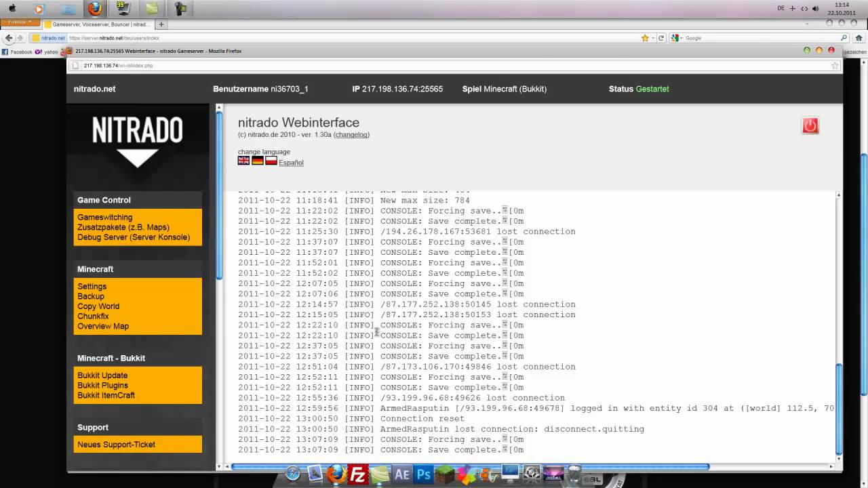Viewport: 868px width, 488px height.
Task: Open the Backup link
Action: click(x=91, y=296)
